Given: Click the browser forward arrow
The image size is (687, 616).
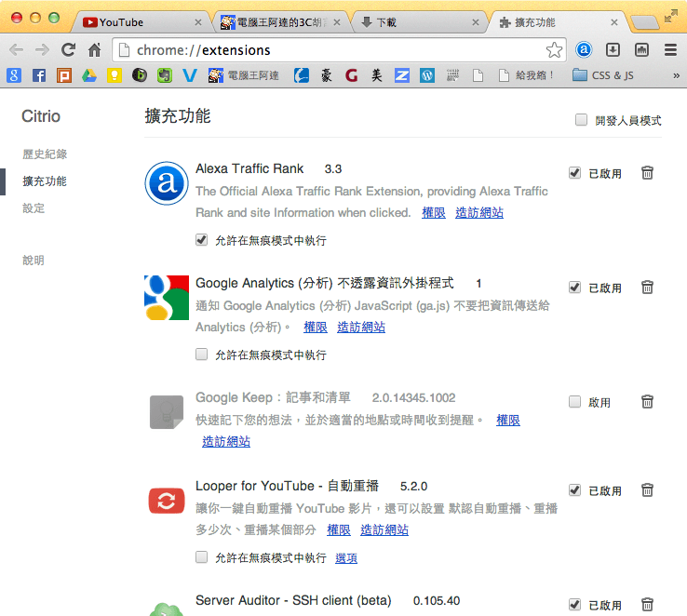Looking at the screenshot, I should [42, 50].
